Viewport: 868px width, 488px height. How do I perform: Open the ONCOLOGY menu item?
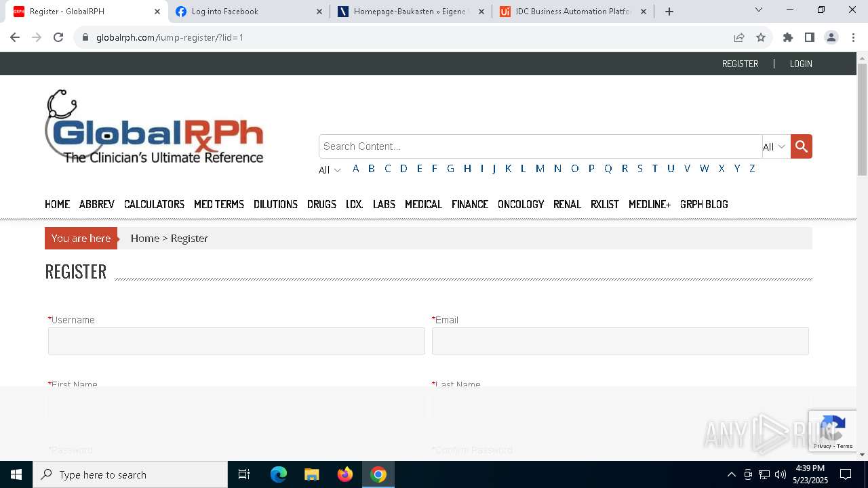[x=521, y=204]
